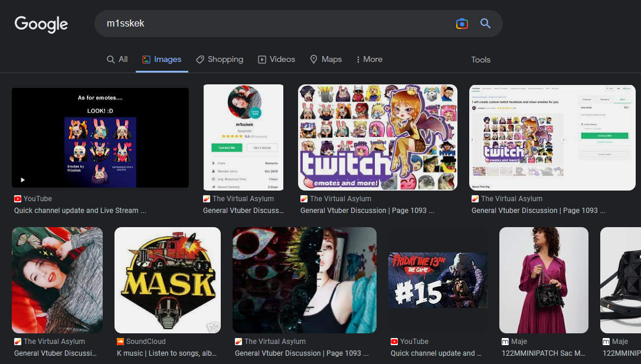Open '122MMINIPATCH Sac M...' link
The width and height of the screenshot is (641, 364).
(x=543, y=353)
